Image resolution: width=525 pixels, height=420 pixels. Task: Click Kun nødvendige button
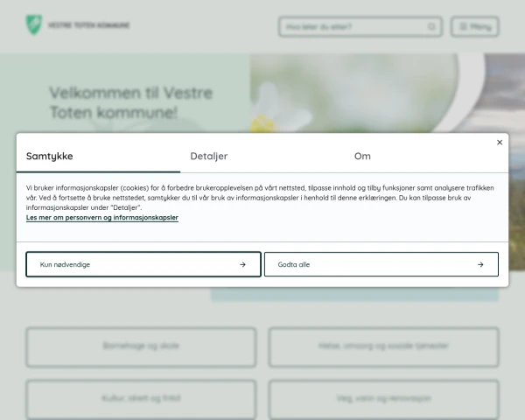click(143, 264)
